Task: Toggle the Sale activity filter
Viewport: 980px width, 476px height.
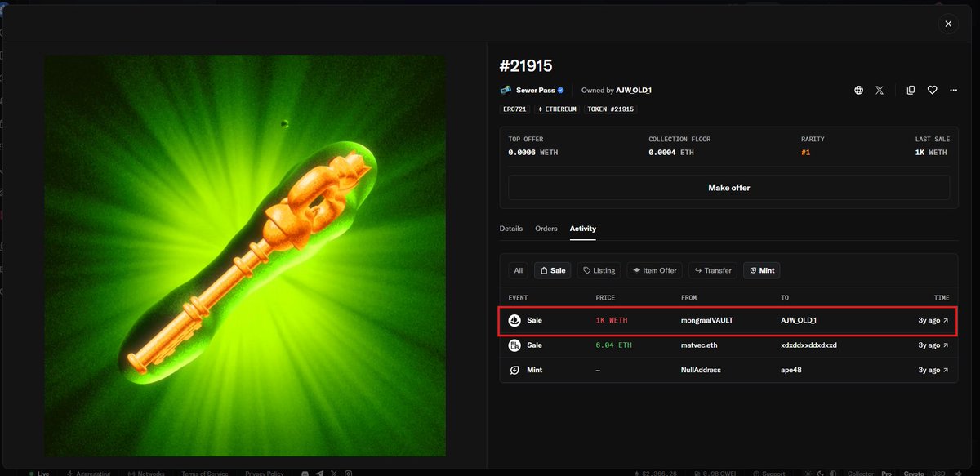Action: pos(552,270)
